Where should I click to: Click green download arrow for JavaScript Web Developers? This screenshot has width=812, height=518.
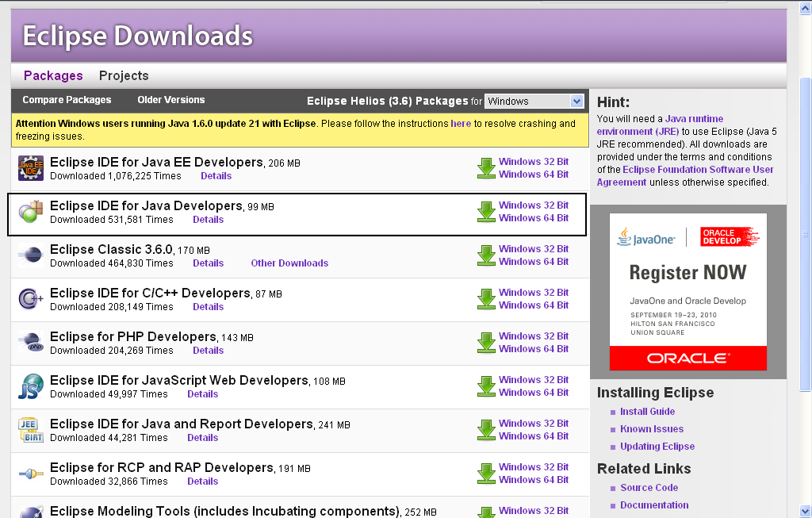coord(486,386)
